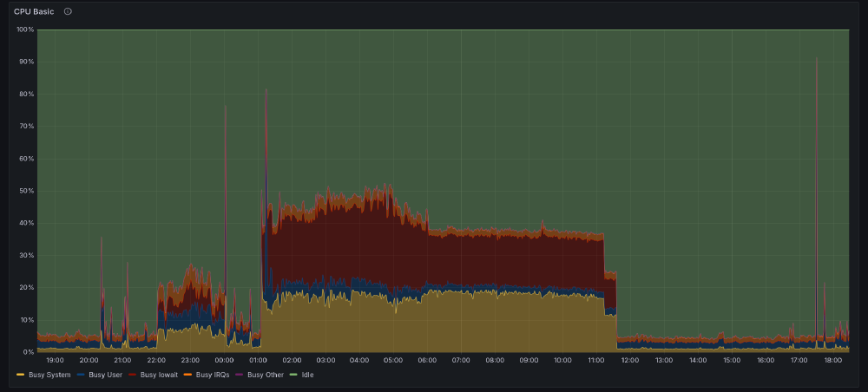Screen dimensions: 868x392
Task: Click the info icon beside CPU Basic
Action: 68,11
